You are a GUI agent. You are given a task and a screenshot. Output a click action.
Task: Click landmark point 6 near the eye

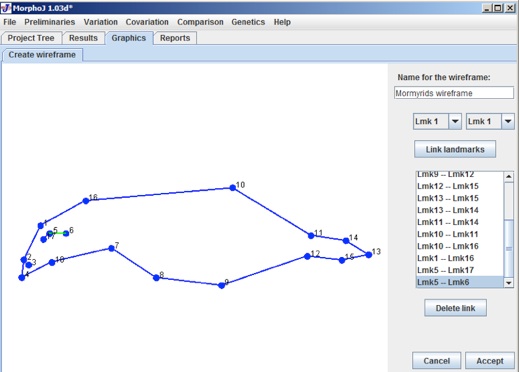(66, 233)
